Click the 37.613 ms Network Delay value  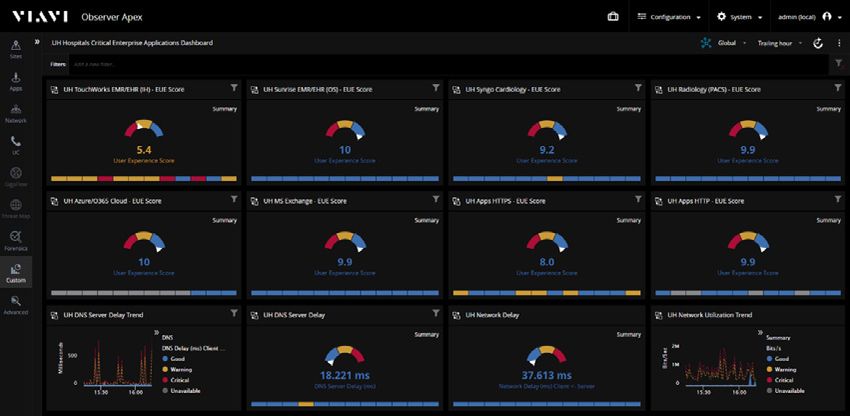coord(546,375)
